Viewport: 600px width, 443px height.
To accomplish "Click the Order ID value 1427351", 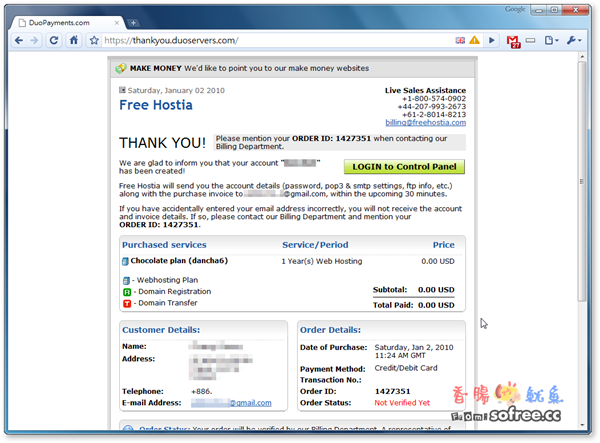I will point(393,391).
